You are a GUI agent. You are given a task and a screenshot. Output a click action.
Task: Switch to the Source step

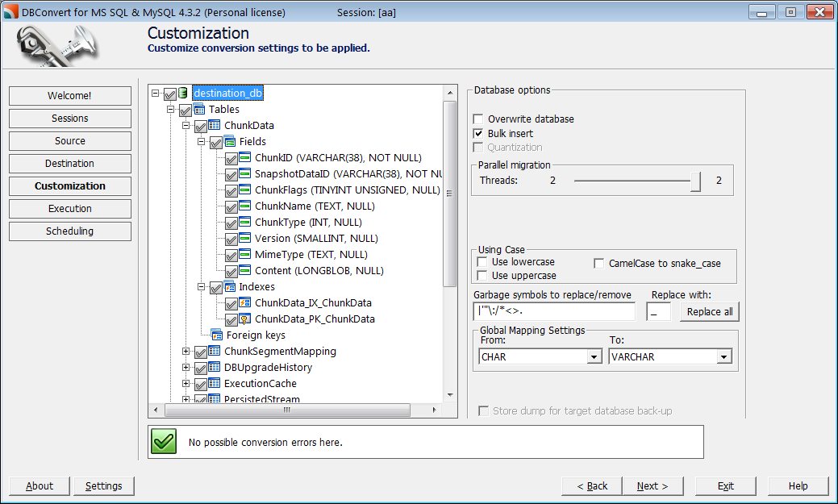click(x=70, y=141)
